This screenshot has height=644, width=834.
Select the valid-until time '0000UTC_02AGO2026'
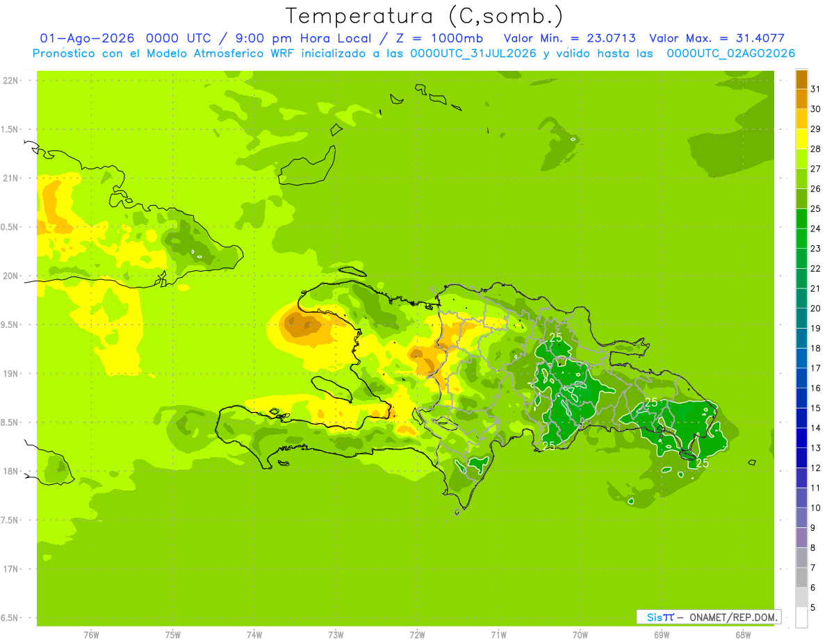click(x=731, y=53)
